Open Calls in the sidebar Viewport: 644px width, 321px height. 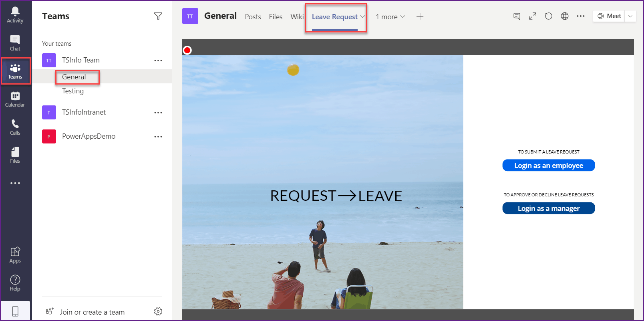15,127
